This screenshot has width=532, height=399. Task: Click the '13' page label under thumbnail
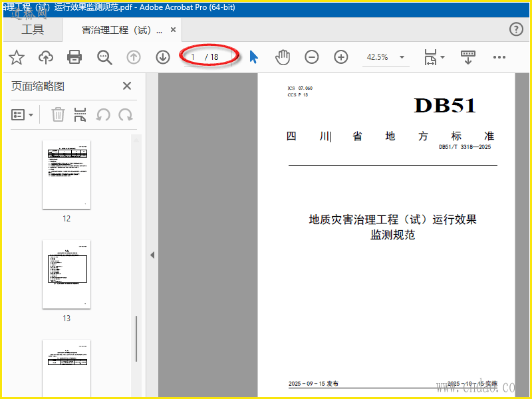(x=66, y=319)
